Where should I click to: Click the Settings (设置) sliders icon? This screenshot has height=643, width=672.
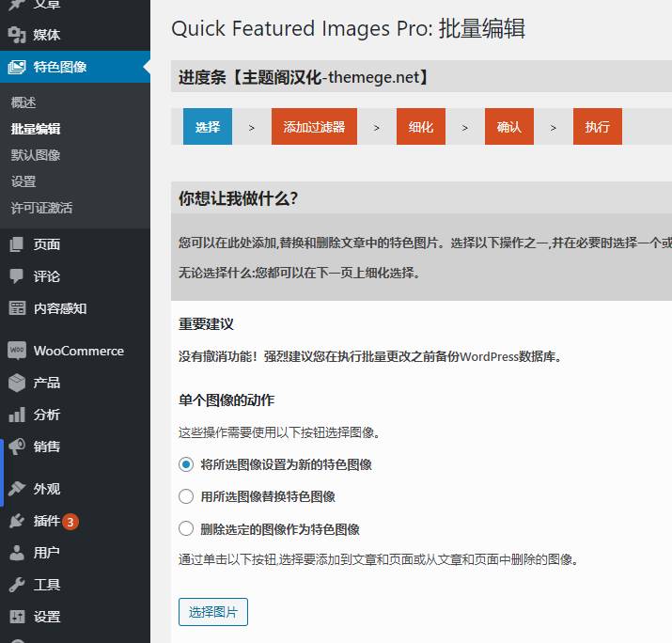(x=17, y=617)
